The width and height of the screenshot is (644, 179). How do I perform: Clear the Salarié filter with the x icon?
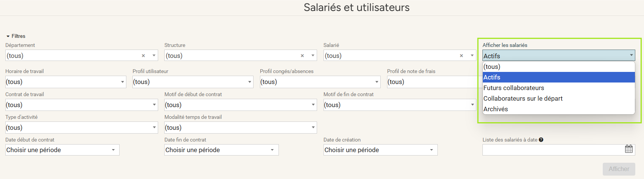point(461,56)
